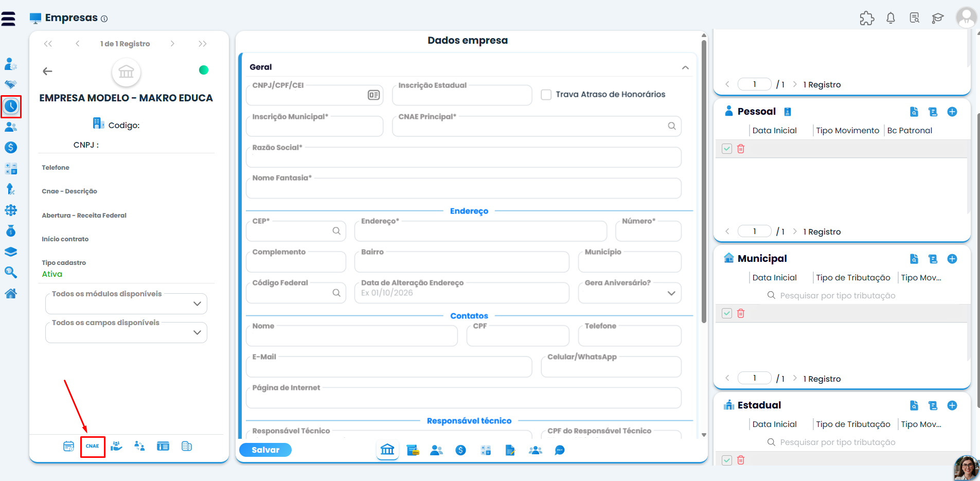Image resolution: width=980 pixels, height=481 pixels.
Task: Go to home via sidebar house icon
Action: click(11, 293)
